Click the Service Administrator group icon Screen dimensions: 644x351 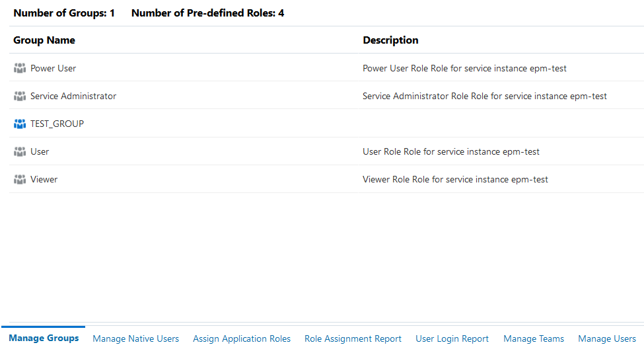(20, 96)
